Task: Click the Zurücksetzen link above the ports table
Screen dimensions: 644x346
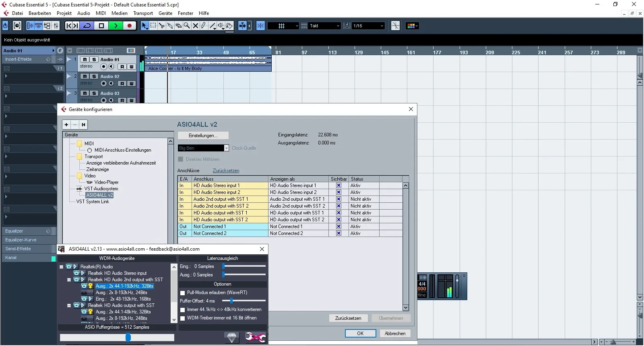Action: click(x=226, y=171)
